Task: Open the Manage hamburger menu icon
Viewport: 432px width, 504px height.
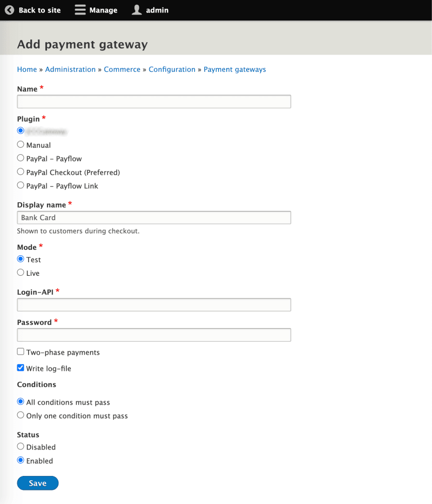Action: click(80, 10)
